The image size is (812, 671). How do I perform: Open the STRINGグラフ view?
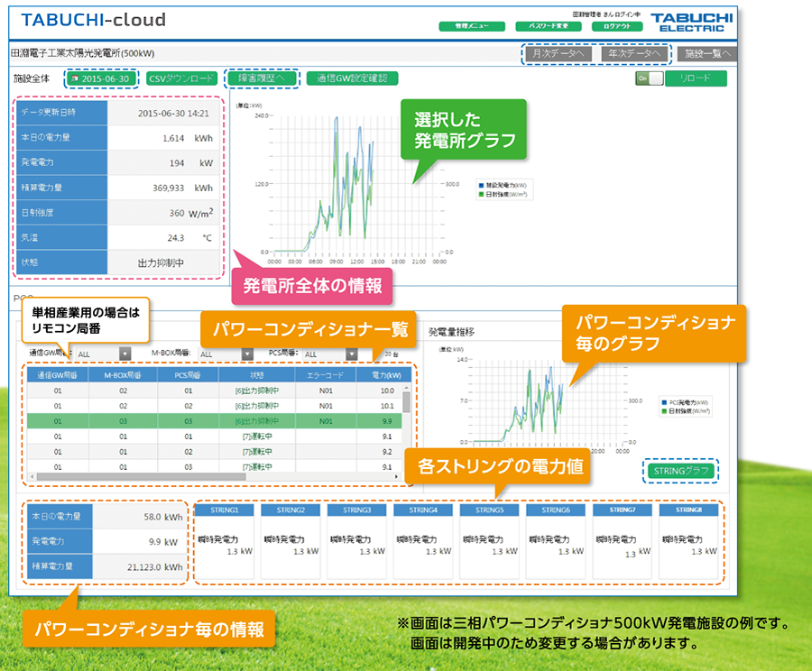(x=679, y=470)
